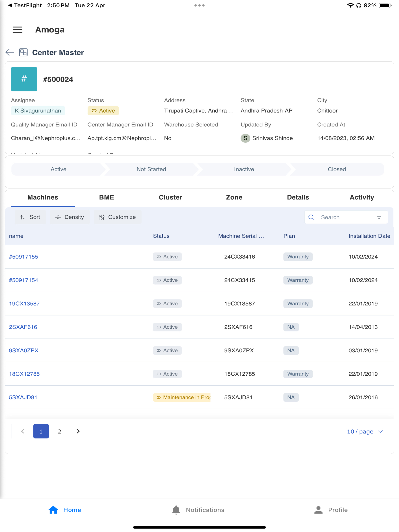Set stage to Active
This screenshot has height=532, width=399.
point(58,169)
